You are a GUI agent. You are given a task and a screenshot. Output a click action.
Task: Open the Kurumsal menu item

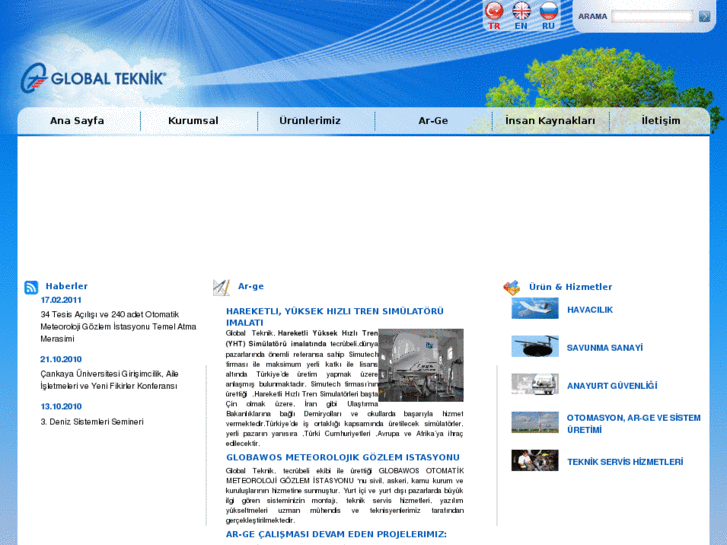pyautogui.click(x=193, y=121)
